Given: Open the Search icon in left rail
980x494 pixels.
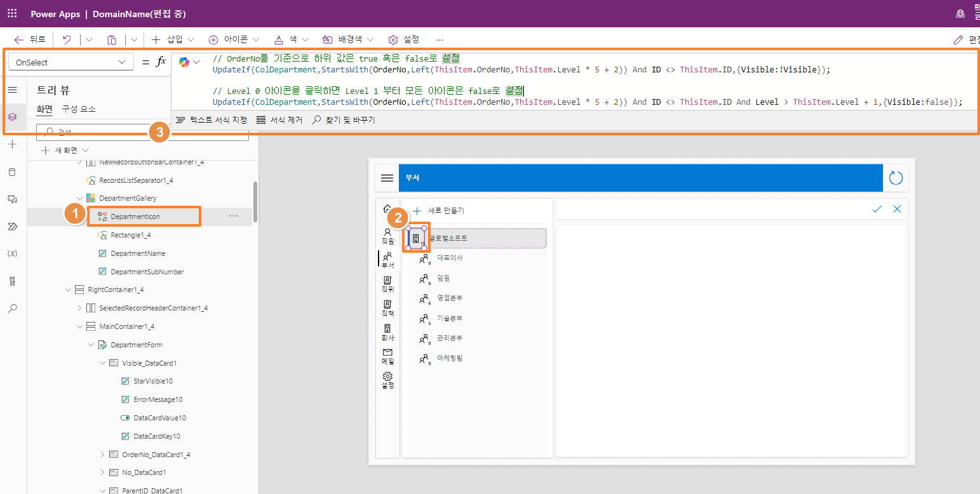Looking at the screenshot, I should pos(12,309).
